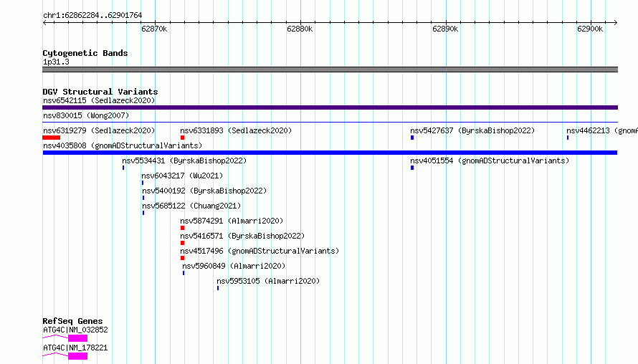Open variant nsv5874291 (Almarri2020) label

coord(232,221)
